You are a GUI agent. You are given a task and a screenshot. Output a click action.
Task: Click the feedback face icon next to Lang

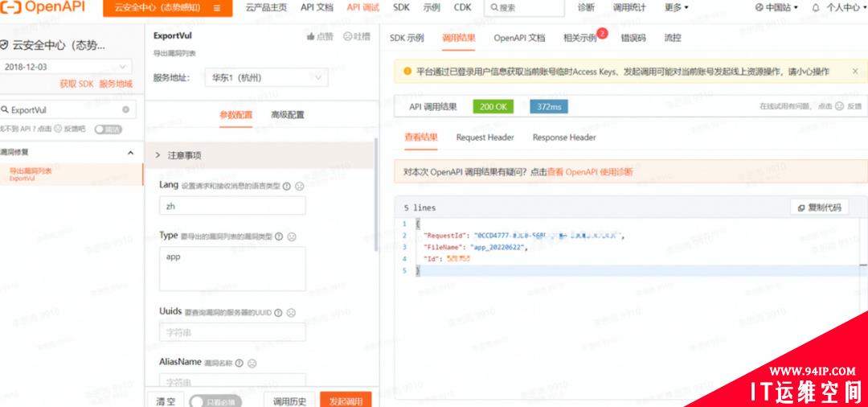click(300, 187)
